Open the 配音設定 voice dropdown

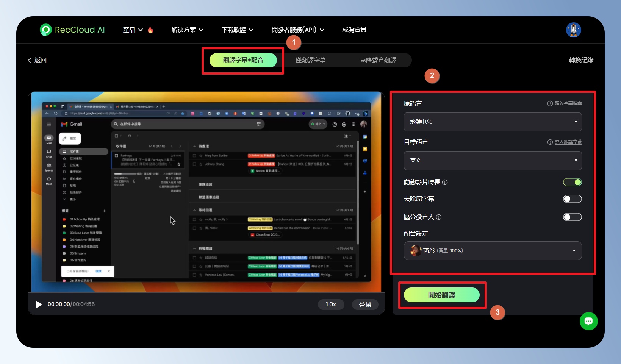(x=493, y=251)
